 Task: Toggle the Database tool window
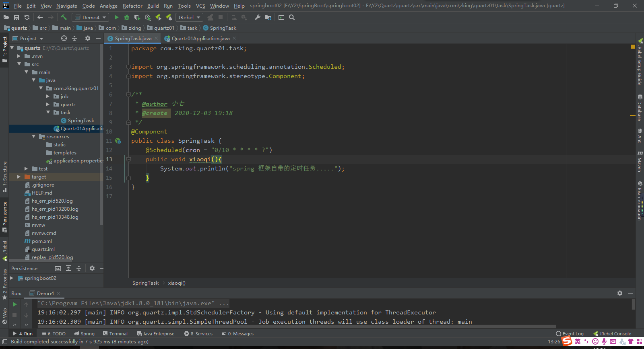(640, 108)
